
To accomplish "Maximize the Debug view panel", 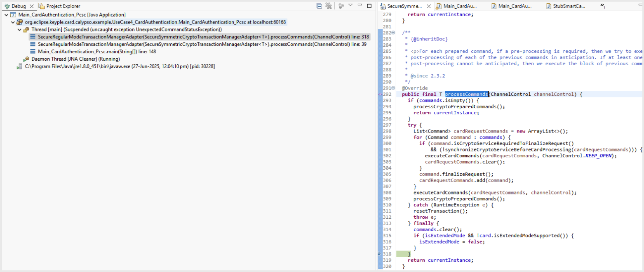I will point(369,5).
